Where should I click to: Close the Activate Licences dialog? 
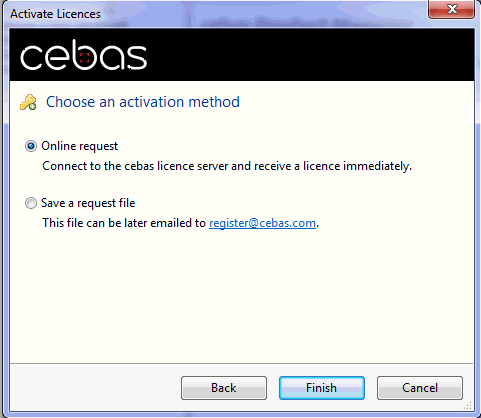(452, 9)
